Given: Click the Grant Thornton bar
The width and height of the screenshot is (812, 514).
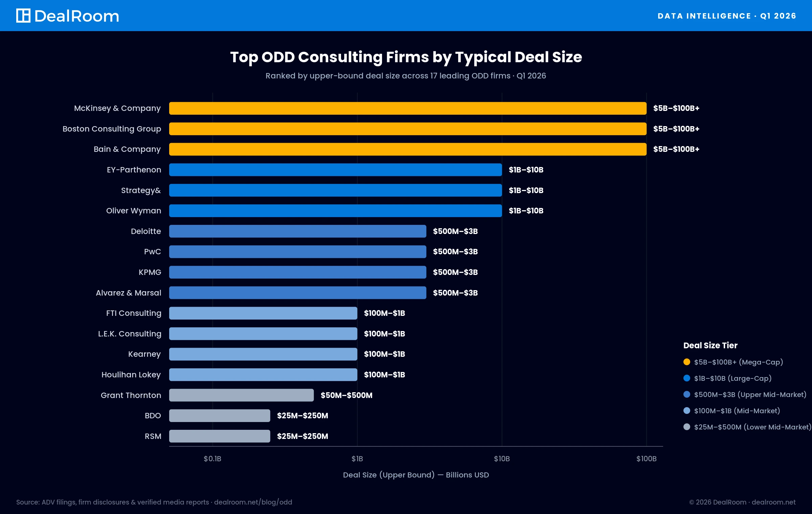Looking at the screenshot, I should pyautogui.click(x=242, y=395).
